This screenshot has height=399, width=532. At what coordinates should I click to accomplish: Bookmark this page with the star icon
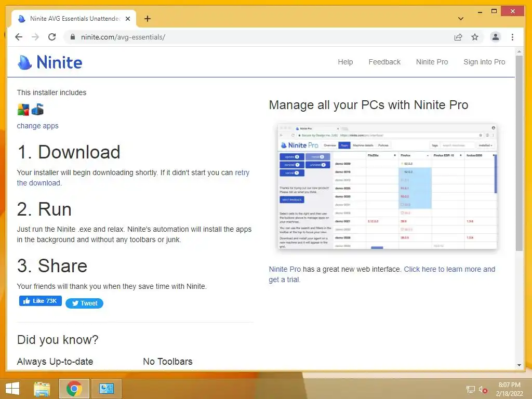coord(475,37)
